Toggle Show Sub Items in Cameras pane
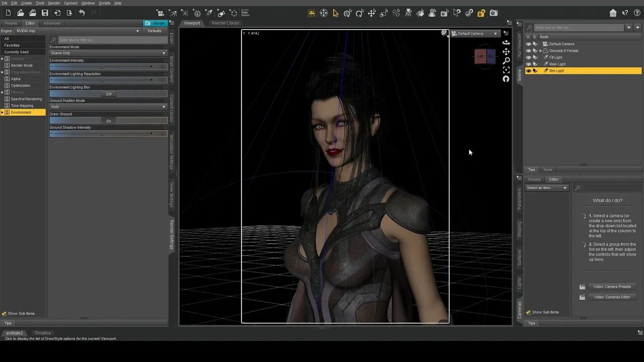644x362 pixels. pyautogui.click(x=528, y=312)
